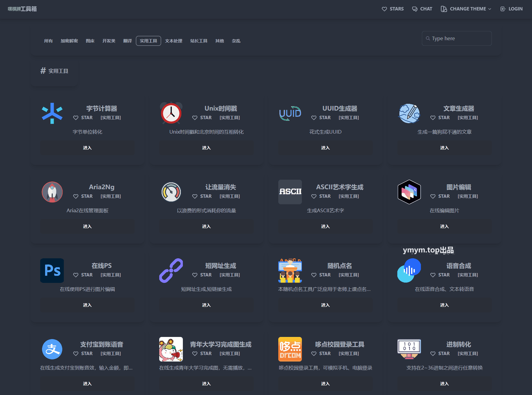This screenshot has width=532, height=395.
Task: Open the 图床 category tab
Action: click(90, 41)
